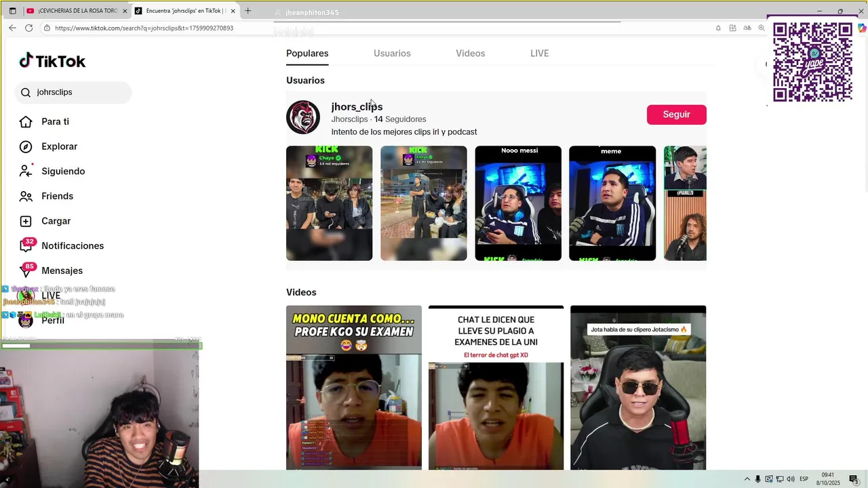Click the translate icon in address bar

tap(747, 28)
